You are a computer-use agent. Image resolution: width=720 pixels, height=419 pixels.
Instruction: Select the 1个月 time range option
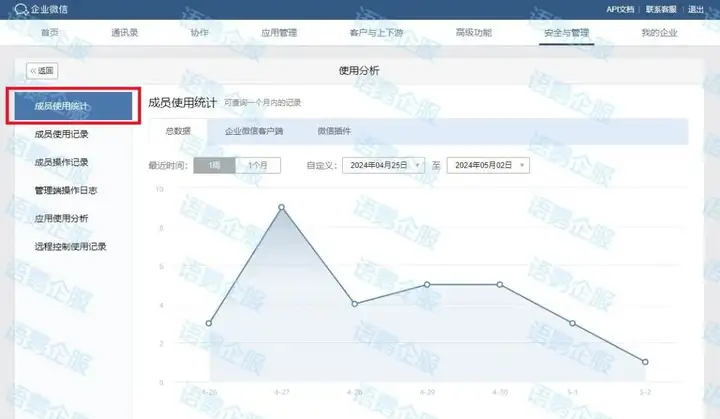pos(258,166)
